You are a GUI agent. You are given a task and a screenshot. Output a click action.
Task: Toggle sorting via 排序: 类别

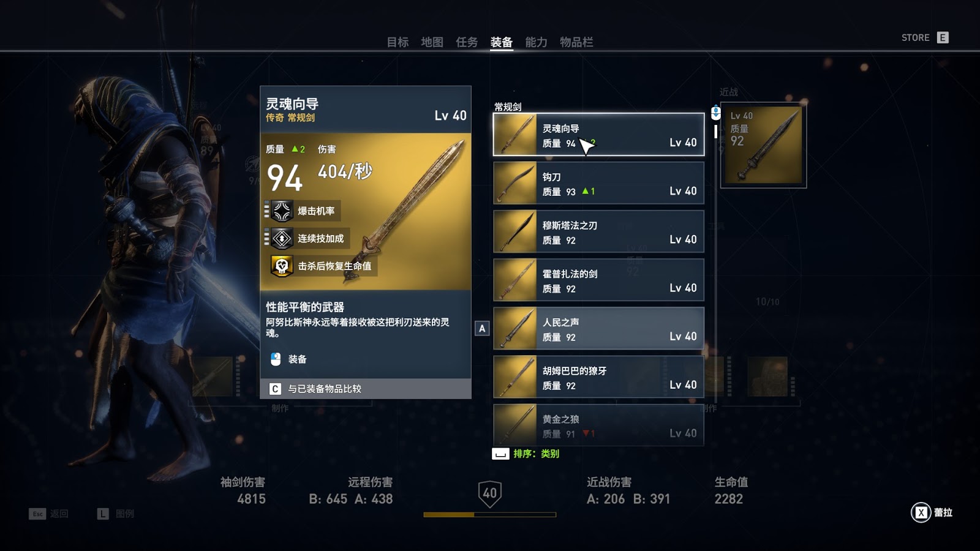pos(526,454)
